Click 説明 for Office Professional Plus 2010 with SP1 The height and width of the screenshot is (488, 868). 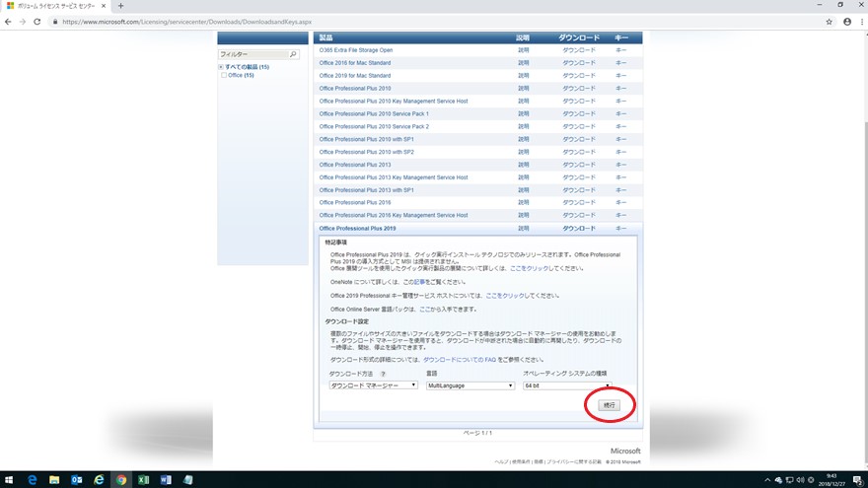point(523,139)
